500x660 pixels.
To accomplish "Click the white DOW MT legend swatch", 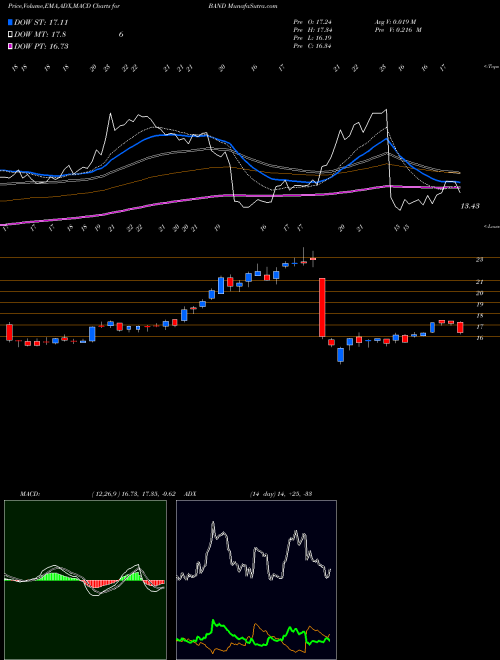I will tap(11, 35).
